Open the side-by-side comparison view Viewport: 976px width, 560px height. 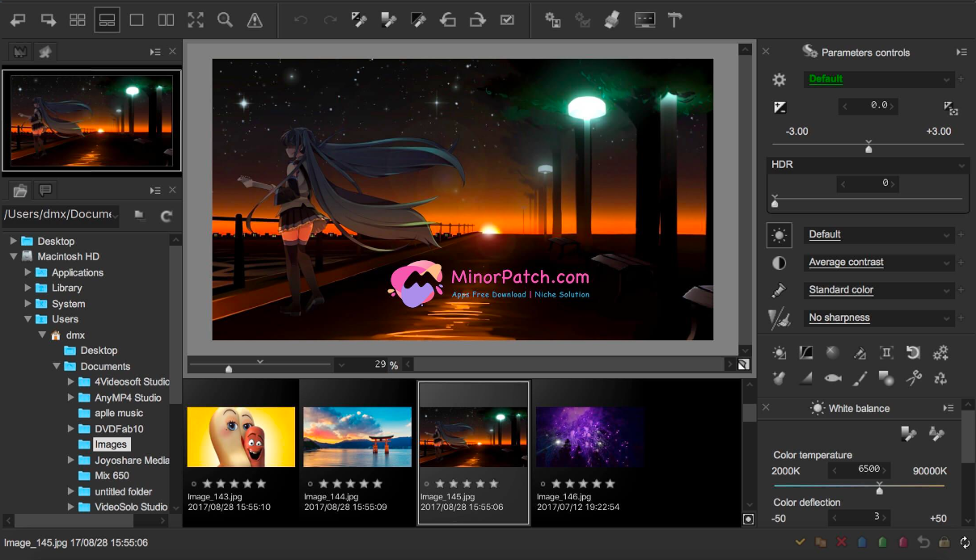pyautogui.click(x=166, y=20)
